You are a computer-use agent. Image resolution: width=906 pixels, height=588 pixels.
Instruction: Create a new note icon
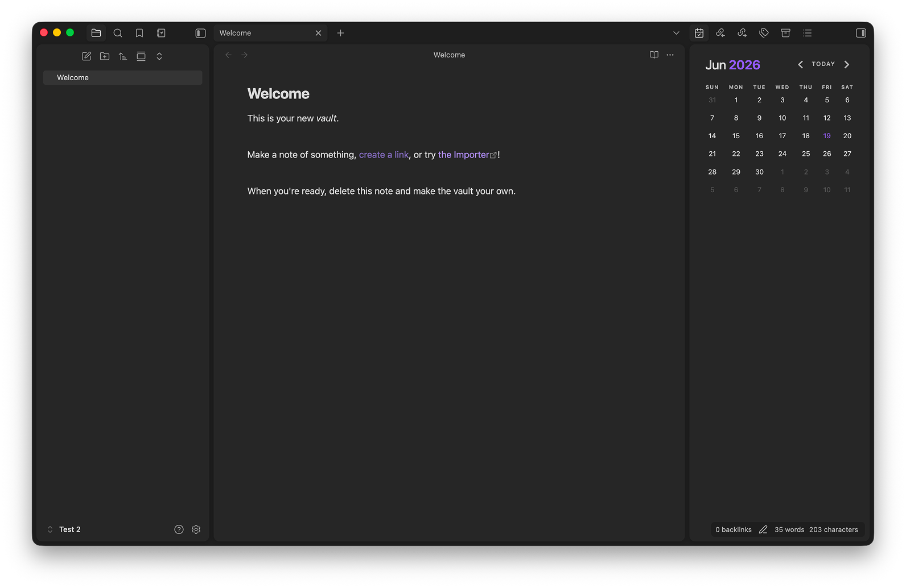click(x=87, y=56)
